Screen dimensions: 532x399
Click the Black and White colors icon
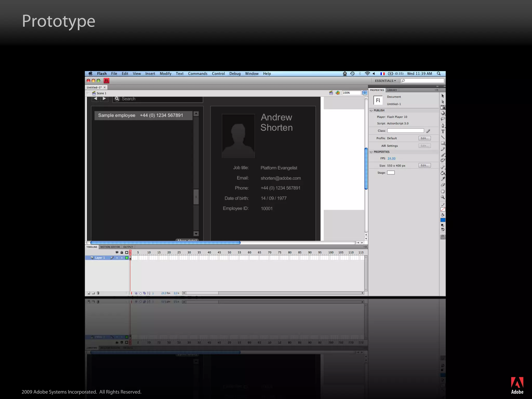click(x=442, y=225)
